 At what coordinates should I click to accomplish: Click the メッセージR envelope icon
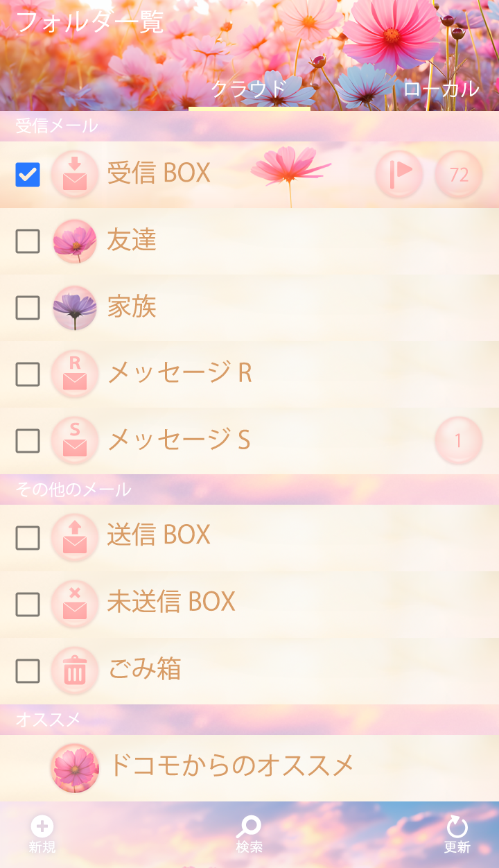(75, 374)
